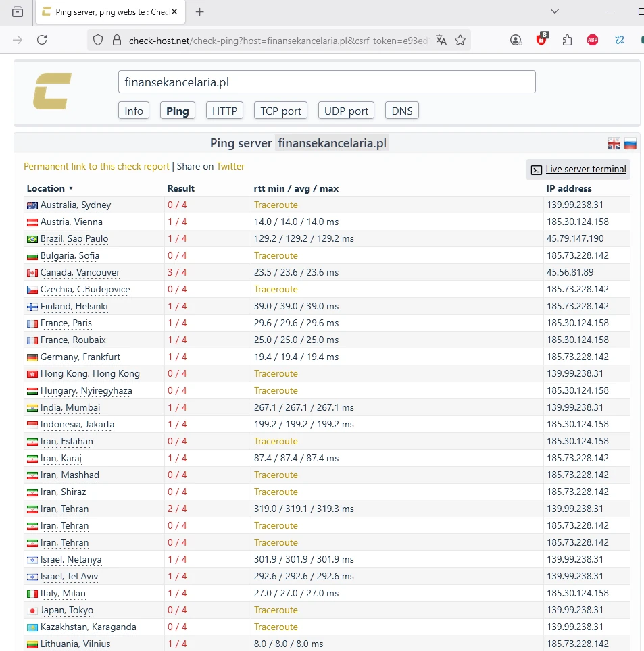Screen dimensions: 644x651
Task: Open the tracking protection shield icon
Action: pyautogui.click(x=98, y=40)
